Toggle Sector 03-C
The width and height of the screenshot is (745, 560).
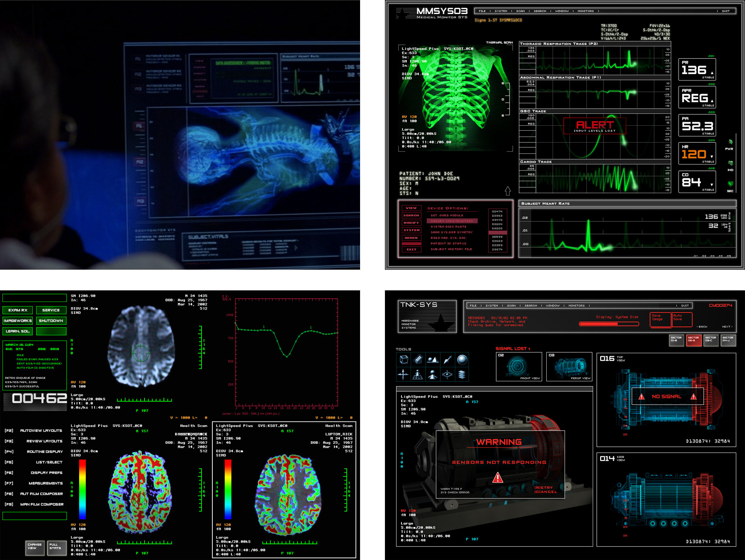(711, 340)
